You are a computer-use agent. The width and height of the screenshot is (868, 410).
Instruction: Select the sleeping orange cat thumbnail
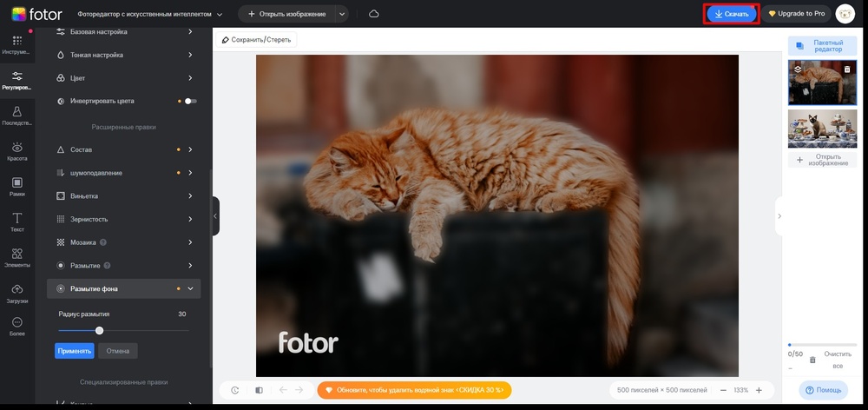tap(822, 83)
